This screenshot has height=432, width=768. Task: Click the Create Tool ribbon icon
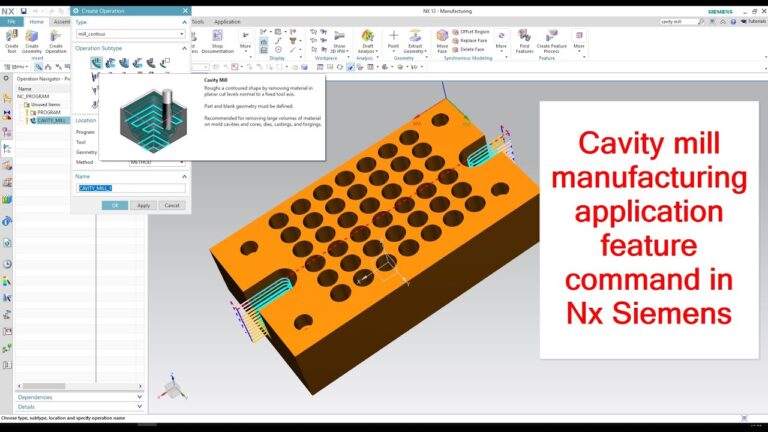(12, 41)
